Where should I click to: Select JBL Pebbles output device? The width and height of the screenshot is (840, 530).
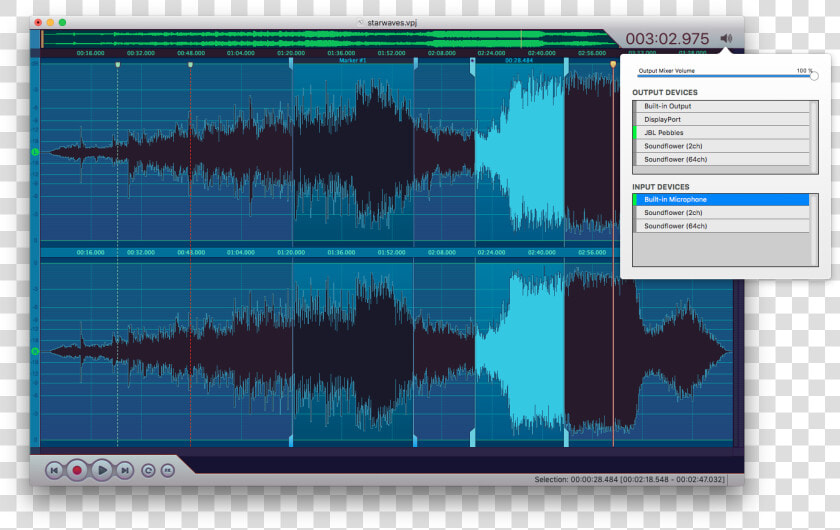[721, 132]
